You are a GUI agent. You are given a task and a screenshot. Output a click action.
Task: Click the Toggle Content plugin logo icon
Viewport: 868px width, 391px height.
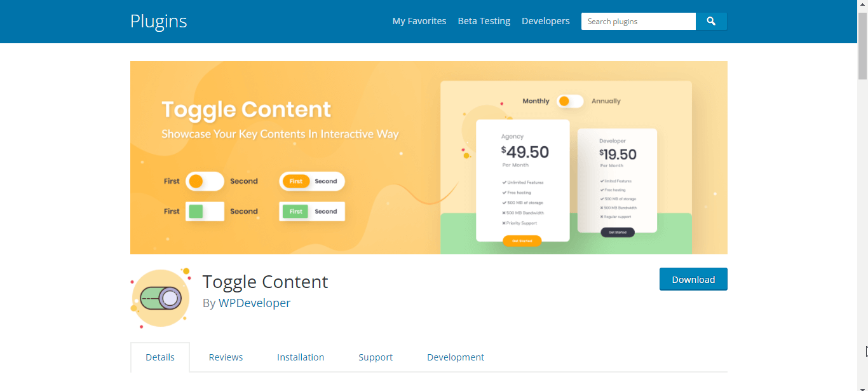pyautogui.click(x=160, y=298)
